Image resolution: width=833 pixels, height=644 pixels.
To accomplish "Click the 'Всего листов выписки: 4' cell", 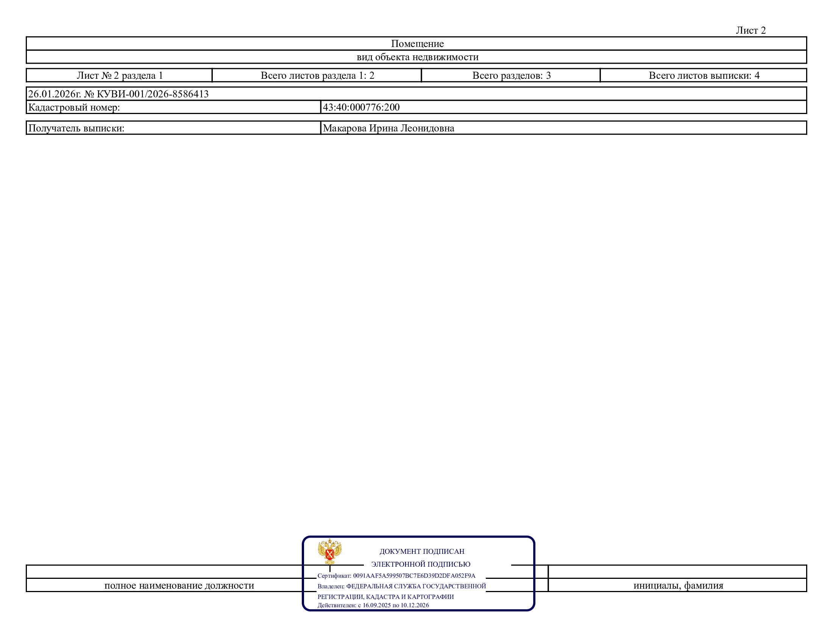I will (704, 75).
